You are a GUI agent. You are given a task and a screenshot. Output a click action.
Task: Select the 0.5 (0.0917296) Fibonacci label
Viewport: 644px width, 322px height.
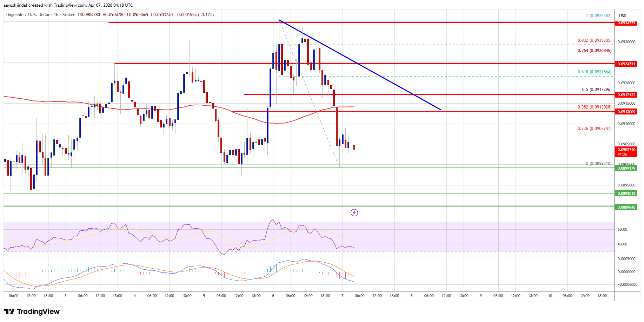pyautogui.click(x=596, y=90)
